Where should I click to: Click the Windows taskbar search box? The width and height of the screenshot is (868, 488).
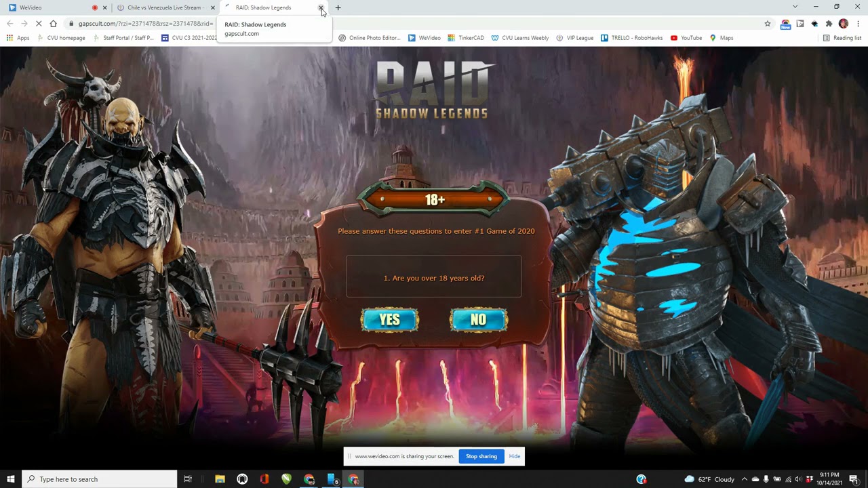tap(100, 479)
